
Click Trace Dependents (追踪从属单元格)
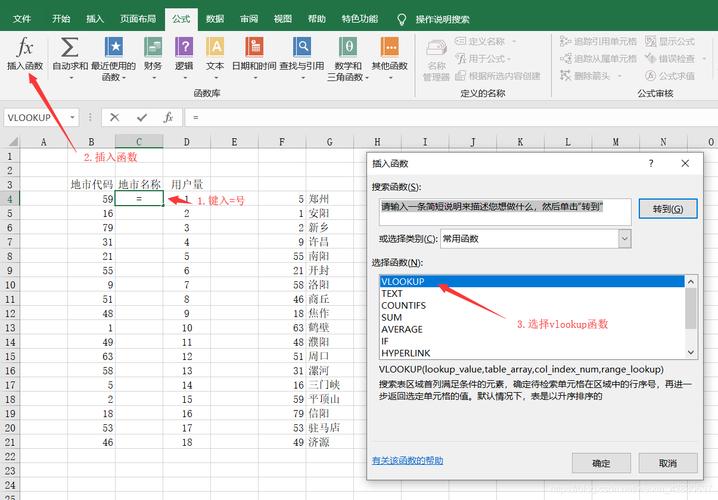(598, 59)
